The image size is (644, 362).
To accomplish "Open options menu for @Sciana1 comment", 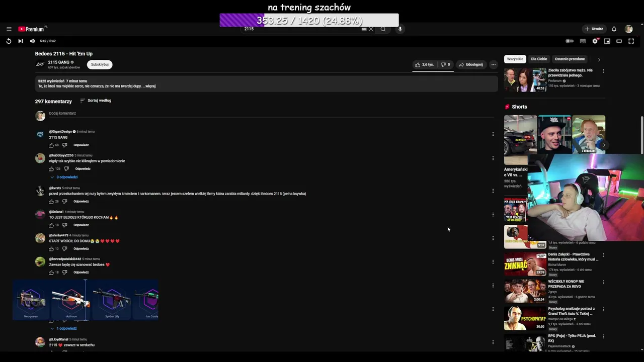I will click(493, 215).
